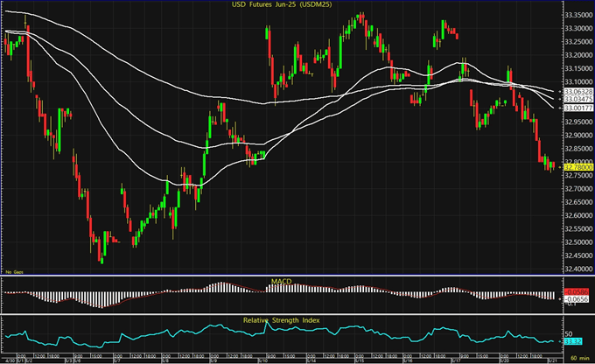
Task: Click the time axis at the bottom
Action: pos(280,357)
